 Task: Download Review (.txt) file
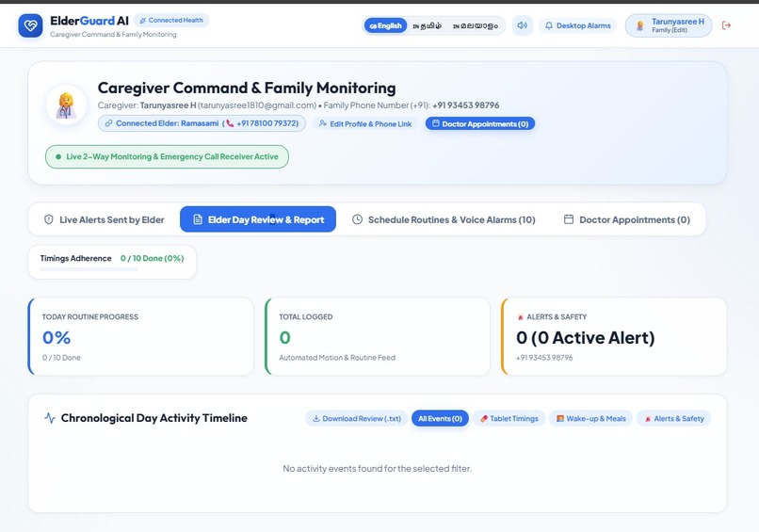(356, 418)
